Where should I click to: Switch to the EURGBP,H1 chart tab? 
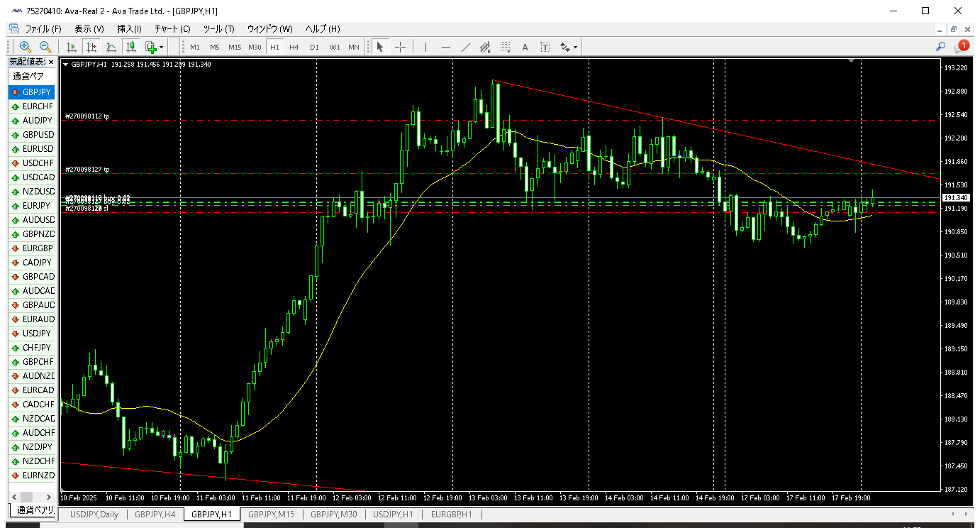point(452,514)
